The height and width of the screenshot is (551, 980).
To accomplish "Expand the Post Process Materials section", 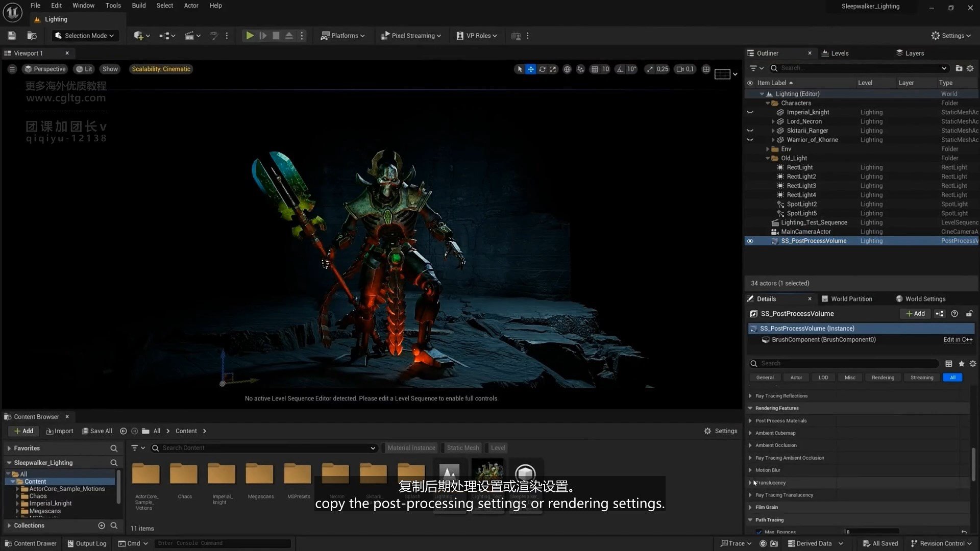I will point(750,421).
